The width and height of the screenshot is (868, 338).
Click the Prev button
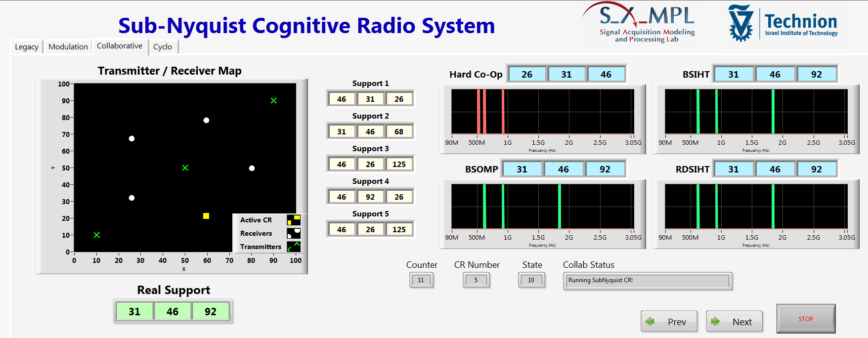pos(669,321)
